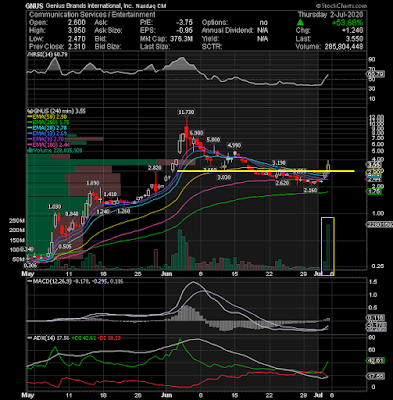Click the 2.820 price annotation
The width and height of the screenshot is (393, 400).
coord(155,167)
